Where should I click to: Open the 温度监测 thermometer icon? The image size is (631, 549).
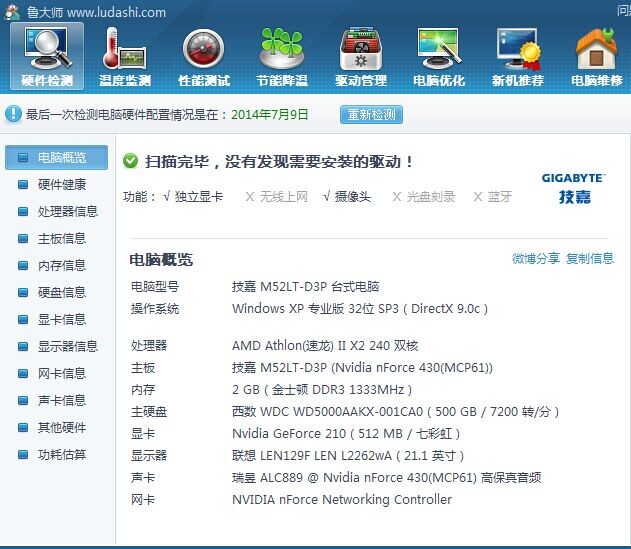point(125,56)
